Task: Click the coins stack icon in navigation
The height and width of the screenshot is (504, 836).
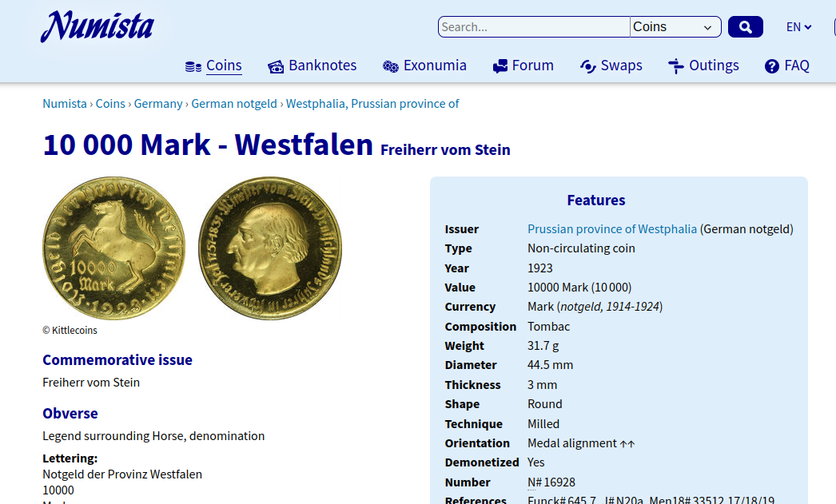Action: 193,66
